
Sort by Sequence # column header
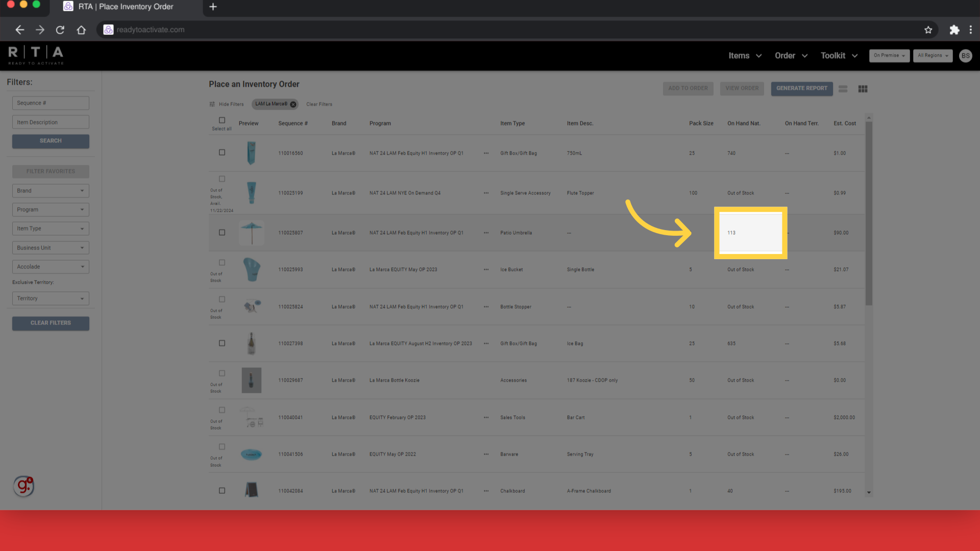pyautogui.click(x=293, y=123)
